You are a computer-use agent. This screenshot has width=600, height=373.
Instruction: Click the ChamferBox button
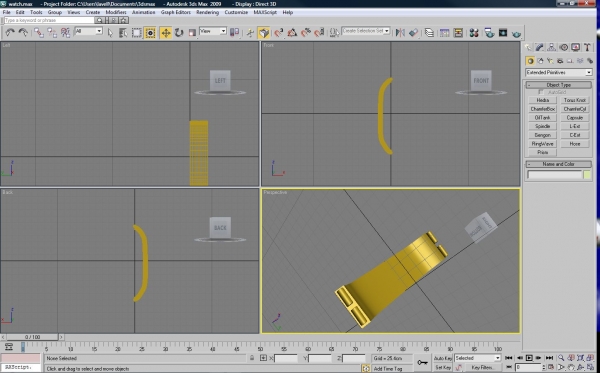[543, 109]
